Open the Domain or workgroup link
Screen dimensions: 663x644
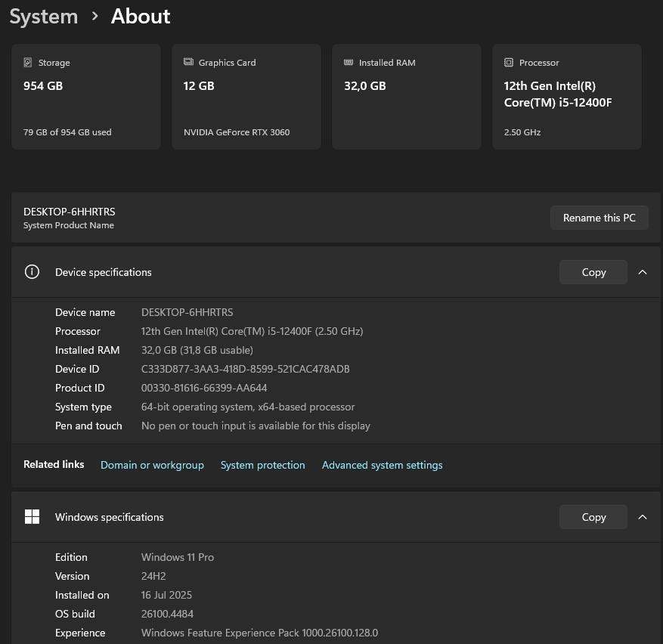pos(152,465)
